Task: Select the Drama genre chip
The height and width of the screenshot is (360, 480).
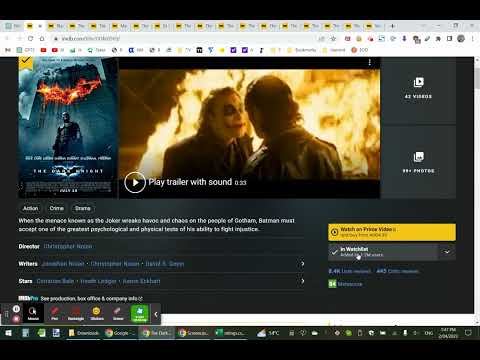Action: (83, 208)
